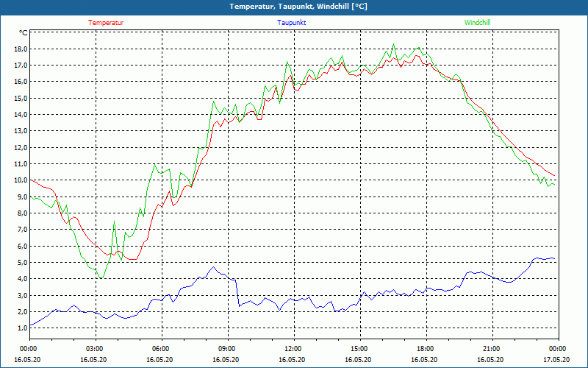
Task: Select the 18,0 y-axis tick label
Action: click(20, 49)
